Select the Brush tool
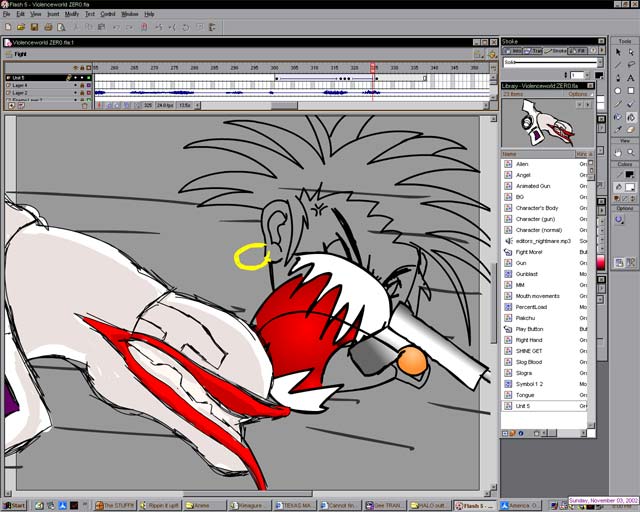The image size is (640, 512). (631, 104)
